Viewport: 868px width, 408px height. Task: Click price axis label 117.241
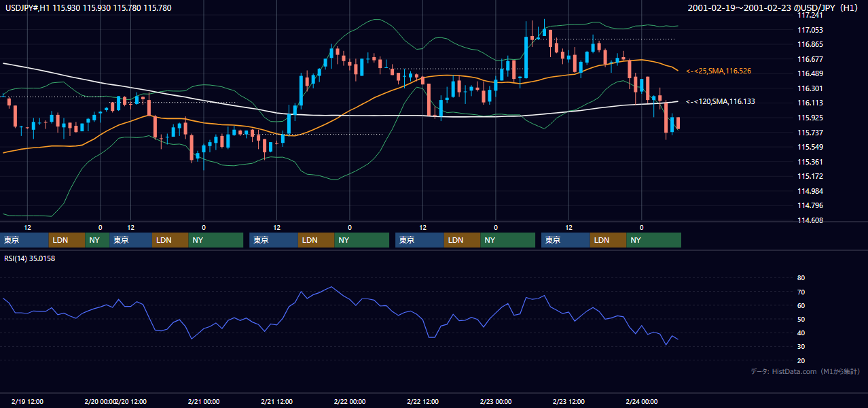pos(810,15)
